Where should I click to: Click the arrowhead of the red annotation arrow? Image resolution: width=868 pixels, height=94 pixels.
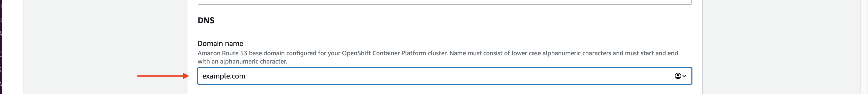point(186,76)
